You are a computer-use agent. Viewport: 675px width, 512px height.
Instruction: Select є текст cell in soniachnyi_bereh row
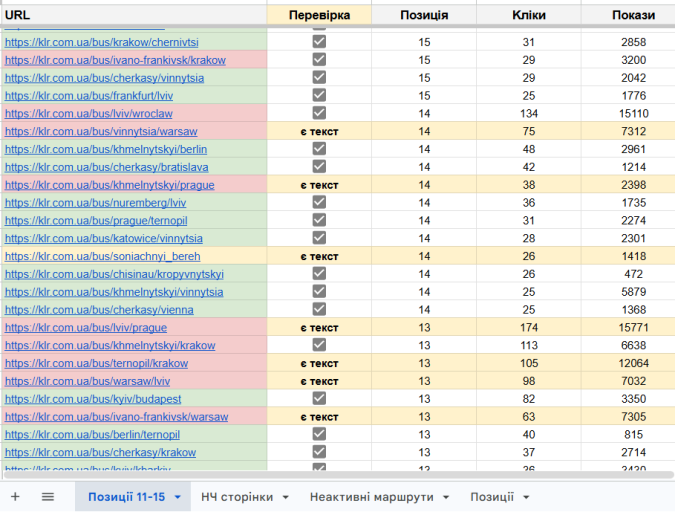click(x=319, y=256)
